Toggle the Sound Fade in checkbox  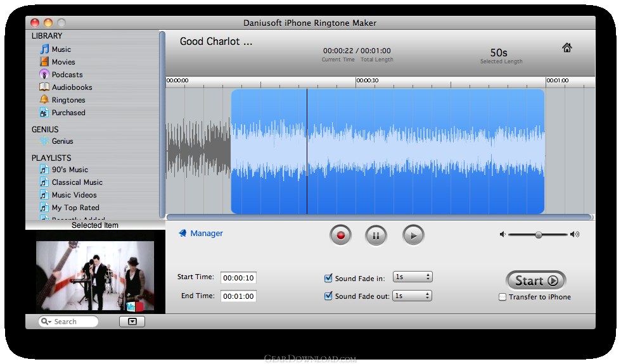tap(328, 278)
